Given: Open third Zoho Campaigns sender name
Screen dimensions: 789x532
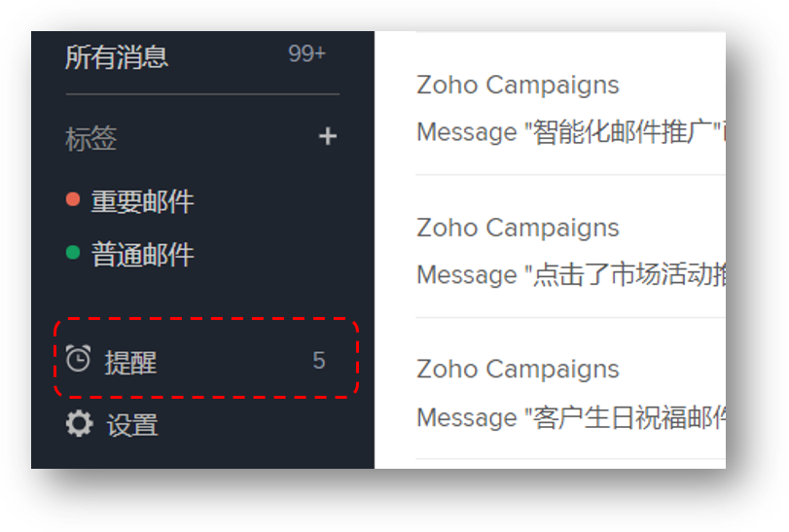Looking at the screenshot, I should pos(518,369).
